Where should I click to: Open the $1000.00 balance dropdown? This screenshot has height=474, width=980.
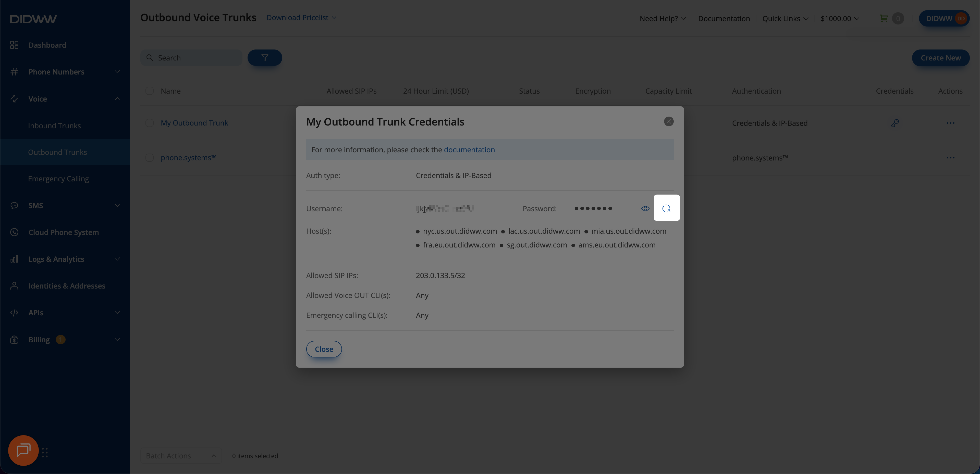[x=840, y=18]
